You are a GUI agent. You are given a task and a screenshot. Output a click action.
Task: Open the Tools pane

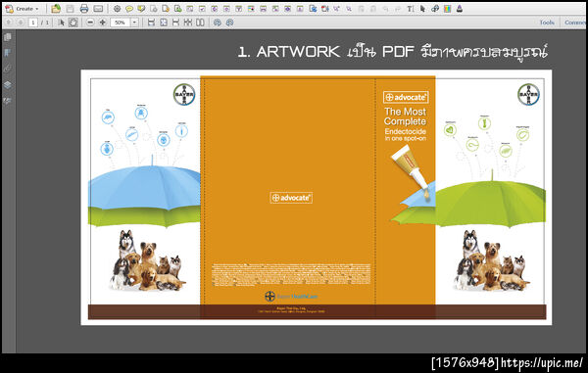pos(547,23)
